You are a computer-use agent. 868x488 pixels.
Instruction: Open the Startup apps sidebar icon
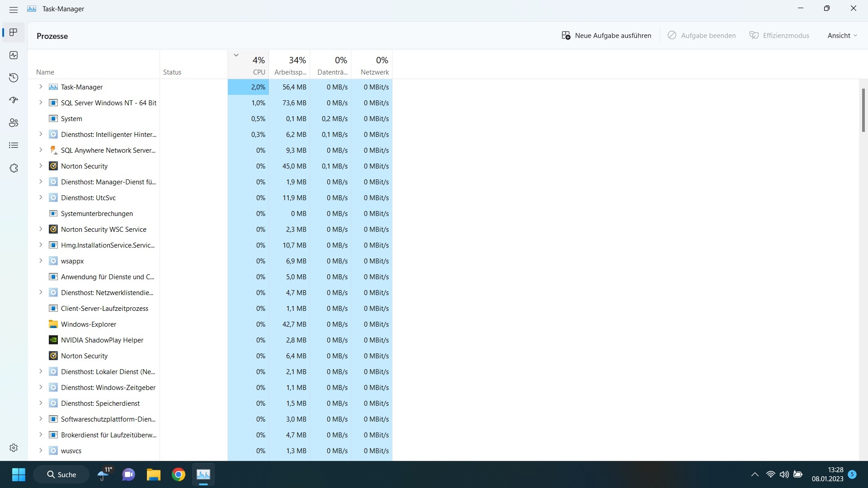click(x=14, y=100)
